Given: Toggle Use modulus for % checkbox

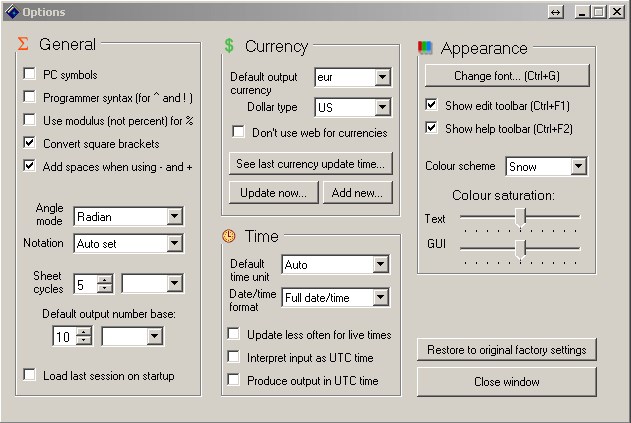Looking at the screenshot, I should pos(29,120).
